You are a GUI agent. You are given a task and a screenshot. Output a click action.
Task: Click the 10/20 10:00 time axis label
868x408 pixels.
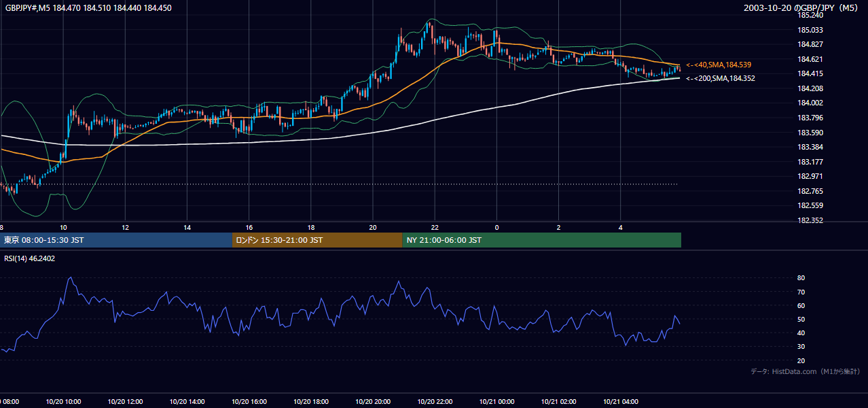63,402
